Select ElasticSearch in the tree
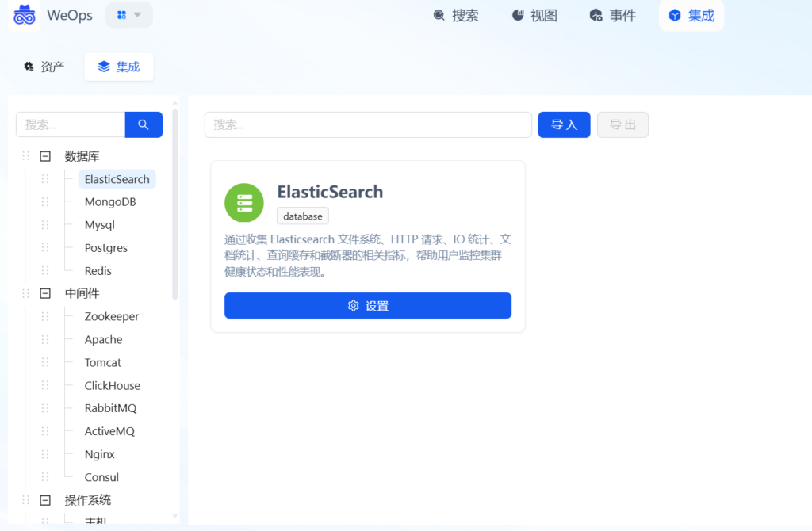This screenshot has width=812, height=531. pos(117,179)
